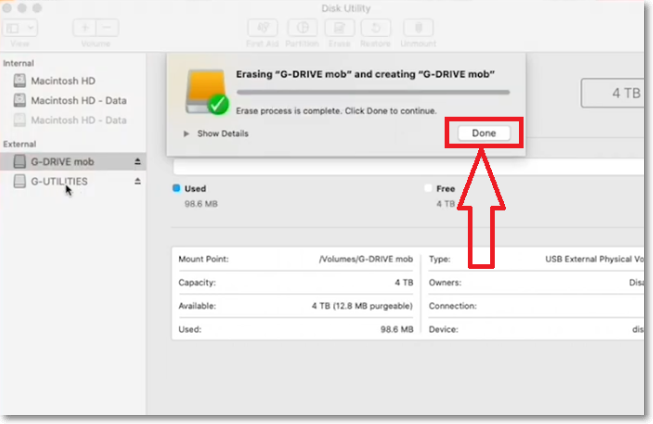Screen dimensions: 653x424
Task: Eject the G-DRIVE mob volume
Action: coord(137,162)
